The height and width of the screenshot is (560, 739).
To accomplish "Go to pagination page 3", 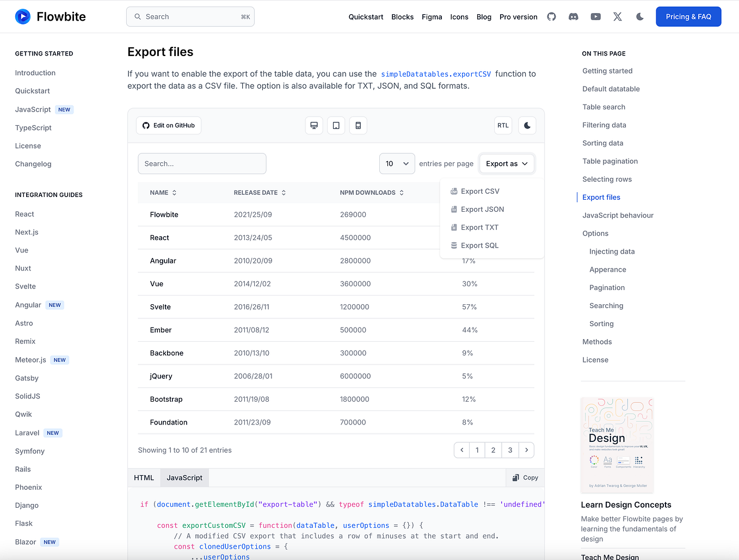I will tap(510, 450).
